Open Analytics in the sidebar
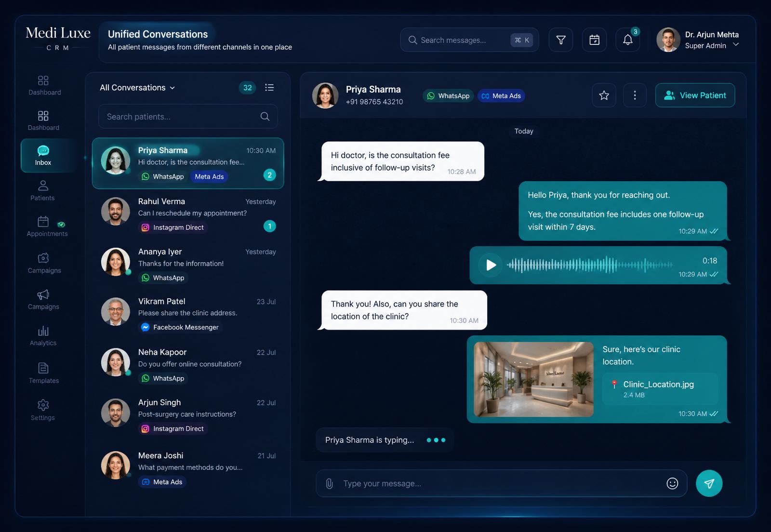771x532 pixels. (43, 336)
